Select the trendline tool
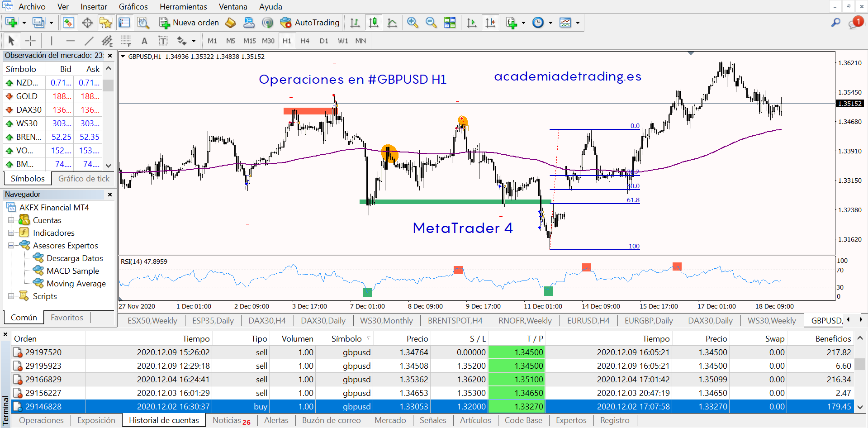Image resolution: width=868 pixels, height=428 pixels. [x=89, y=41]
